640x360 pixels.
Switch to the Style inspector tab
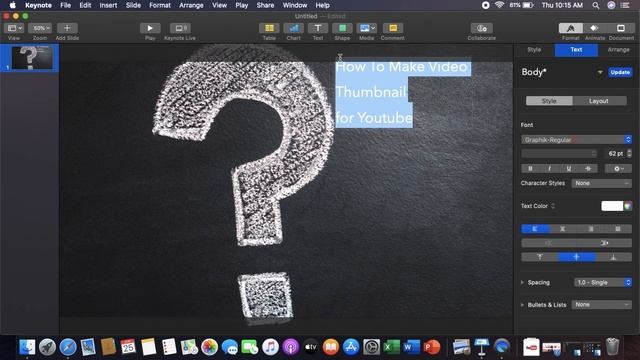pyautogui.click(x=534, y=50)
